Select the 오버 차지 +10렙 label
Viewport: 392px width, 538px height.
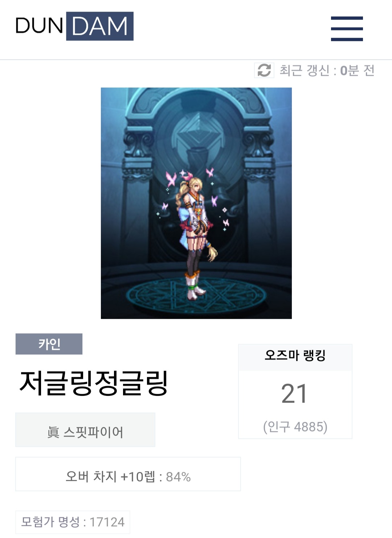click(x=110, y=476)
